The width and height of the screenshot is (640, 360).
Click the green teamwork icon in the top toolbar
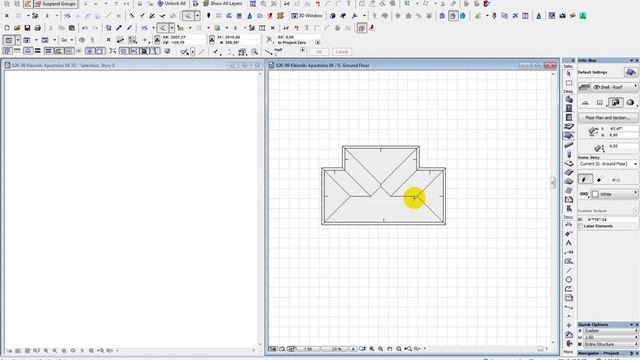coord(583,16)
